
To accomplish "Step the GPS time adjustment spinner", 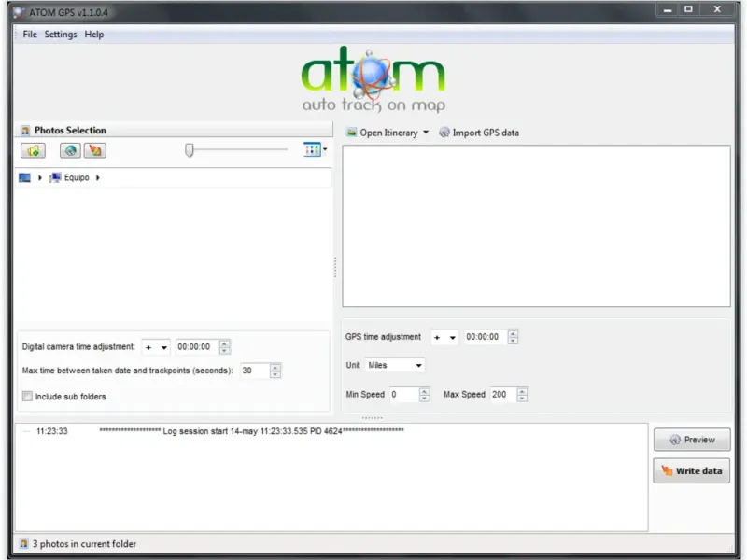I will pyautogui.click(x=513, y=337).
